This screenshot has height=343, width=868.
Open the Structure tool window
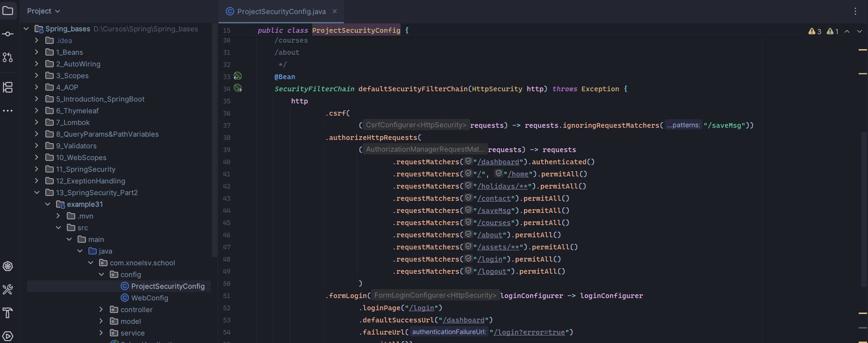(x=8, y=88)
